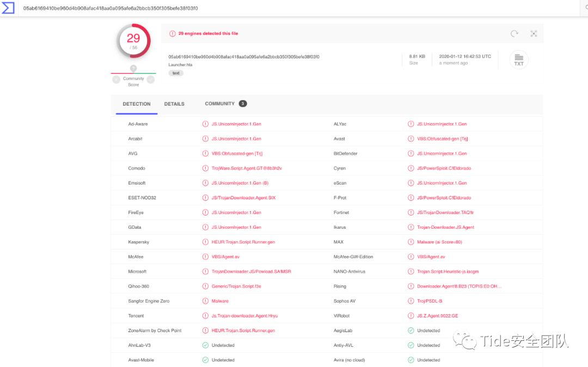
Task: Click the alert icon in Kaspersky row
Action: point(205,242)
